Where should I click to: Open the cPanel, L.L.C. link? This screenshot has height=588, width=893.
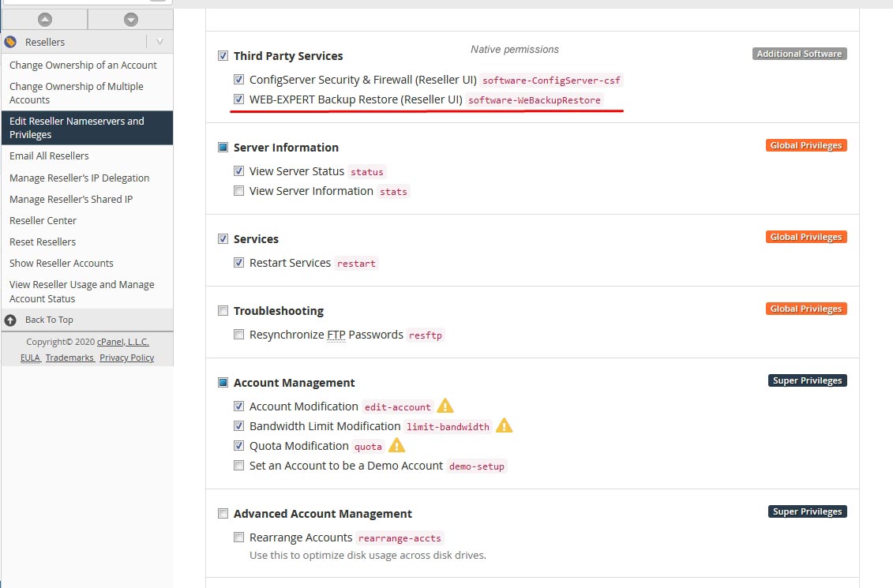pos(123,342)
